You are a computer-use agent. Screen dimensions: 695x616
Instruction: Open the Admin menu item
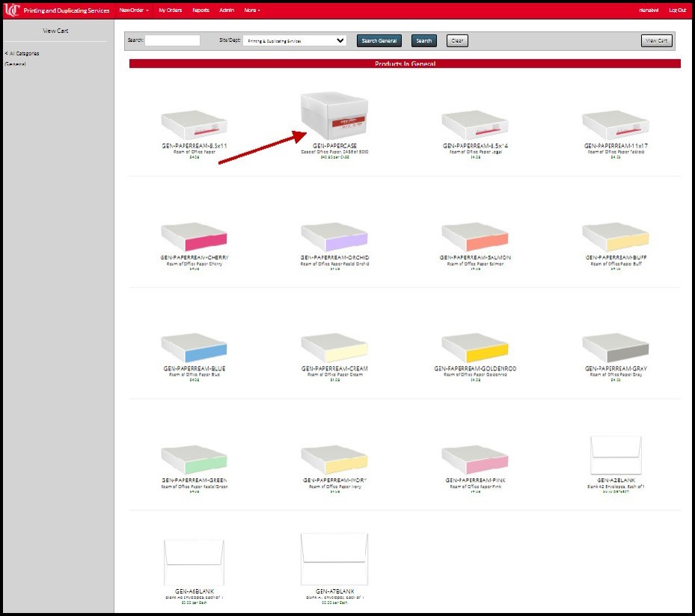coord(227,10)
